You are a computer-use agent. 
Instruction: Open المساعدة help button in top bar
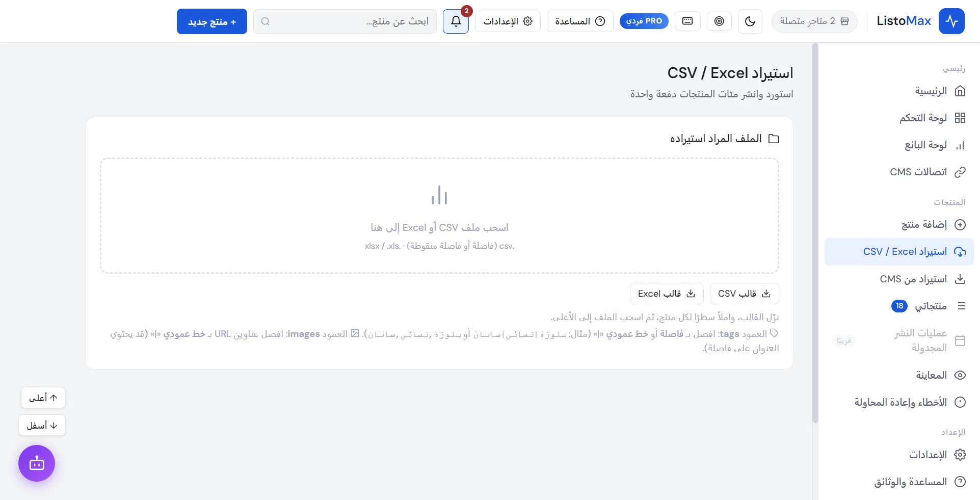pos(580,21)
